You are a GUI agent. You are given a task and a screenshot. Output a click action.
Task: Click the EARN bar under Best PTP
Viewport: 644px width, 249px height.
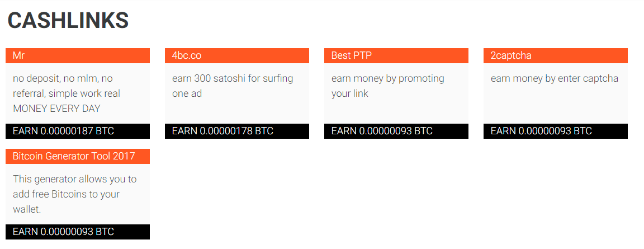(x=382, y=131)
